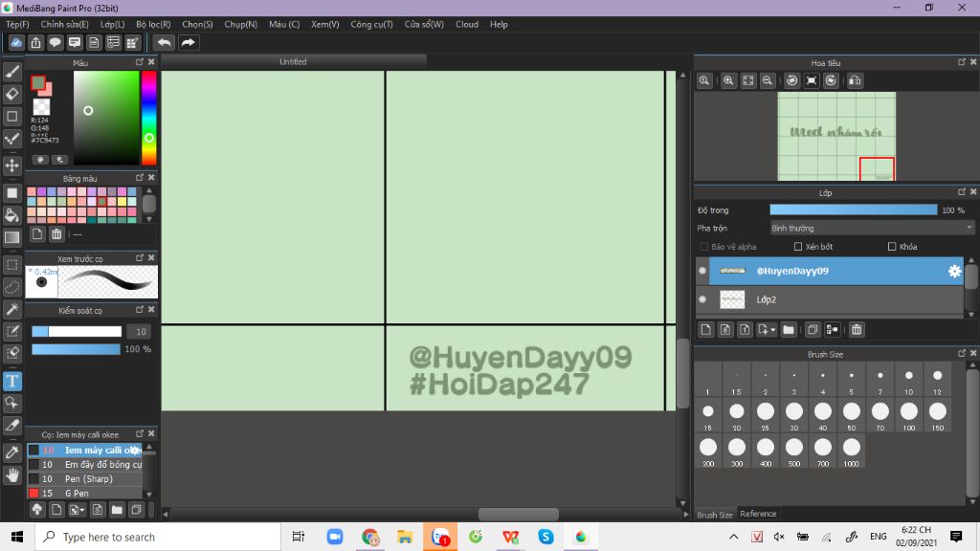Add a new brush in brush panel
The height and width of the screenshot is (551, 980).
click(x=56, y=510)
